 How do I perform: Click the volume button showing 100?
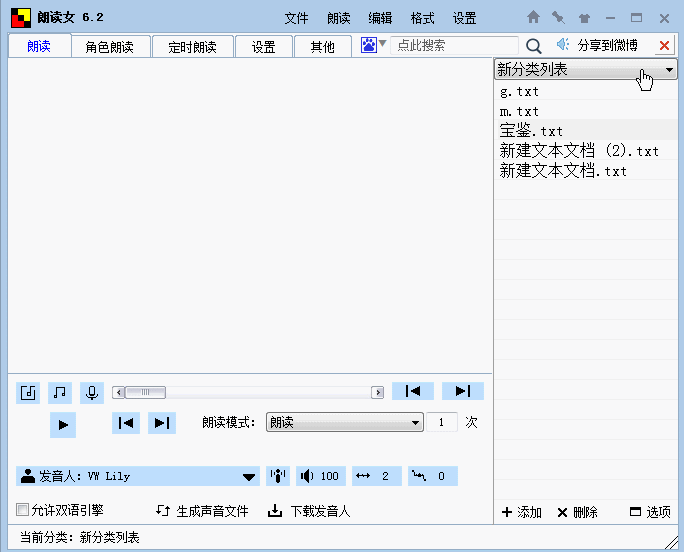click(321, 476)
